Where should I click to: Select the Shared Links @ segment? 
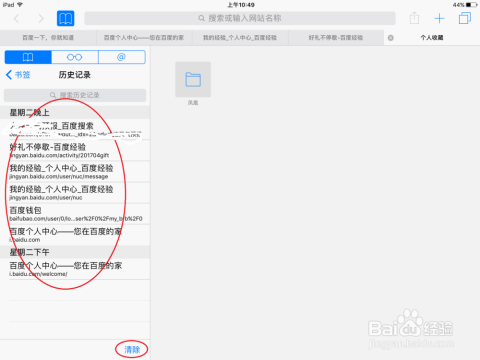[x=122, y=57]
